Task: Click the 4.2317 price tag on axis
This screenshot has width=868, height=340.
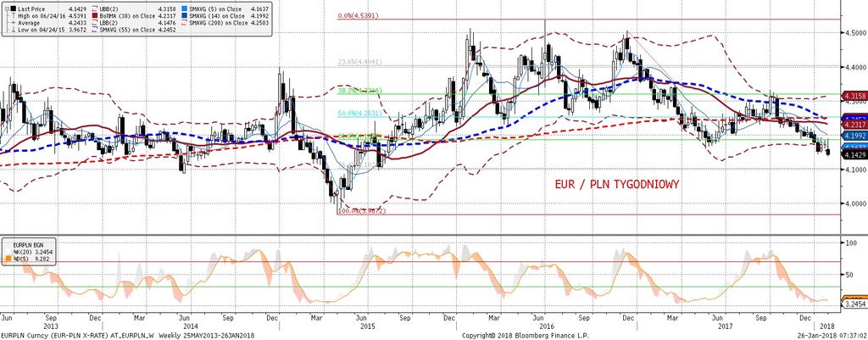Action: click(853, 126)
